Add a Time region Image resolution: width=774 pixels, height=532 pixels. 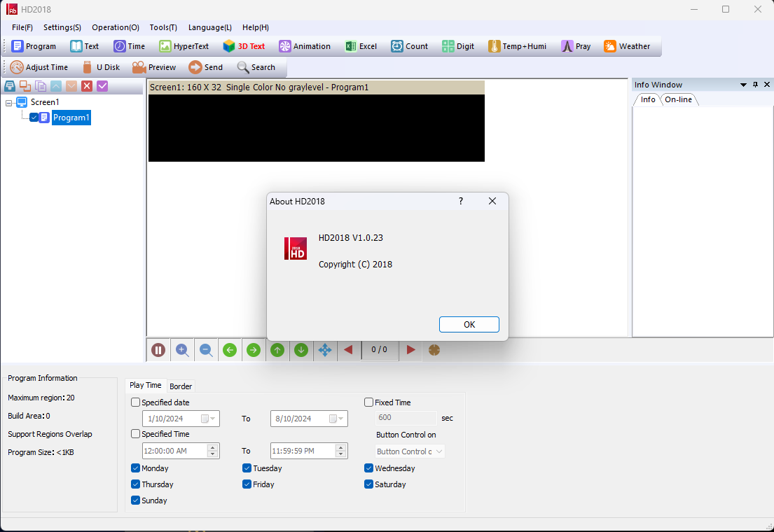pos(130,46)
